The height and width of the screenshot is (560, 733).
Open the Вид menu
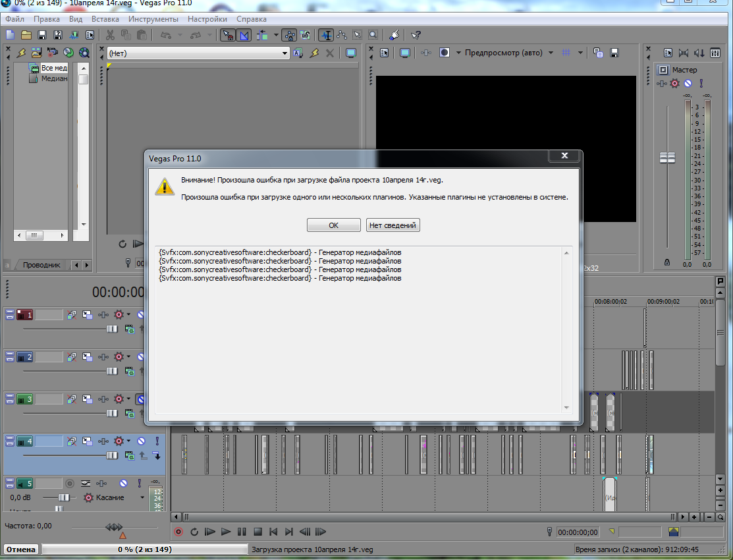[76, 19]
